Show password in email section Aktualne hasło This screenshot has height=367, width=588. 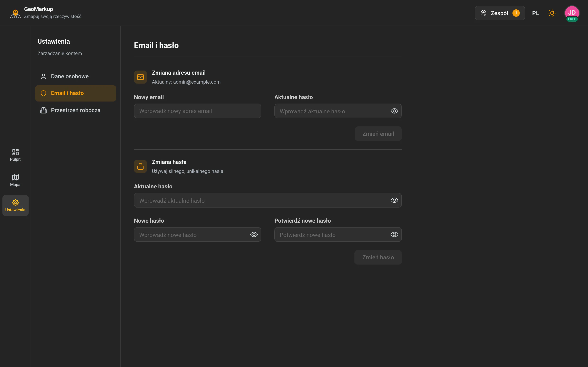(394, 111)
